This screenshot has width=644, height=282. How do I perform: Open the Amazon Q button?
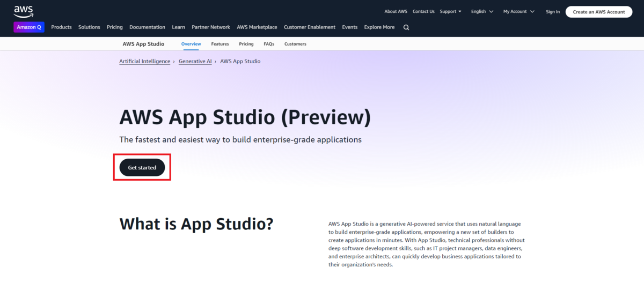(29, 27)
